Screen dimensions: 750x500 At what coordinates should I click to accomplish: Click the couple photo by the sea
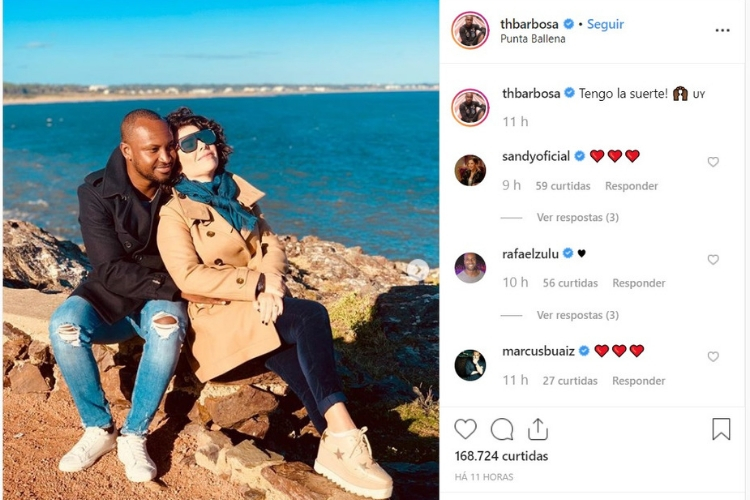coord(221,250)
